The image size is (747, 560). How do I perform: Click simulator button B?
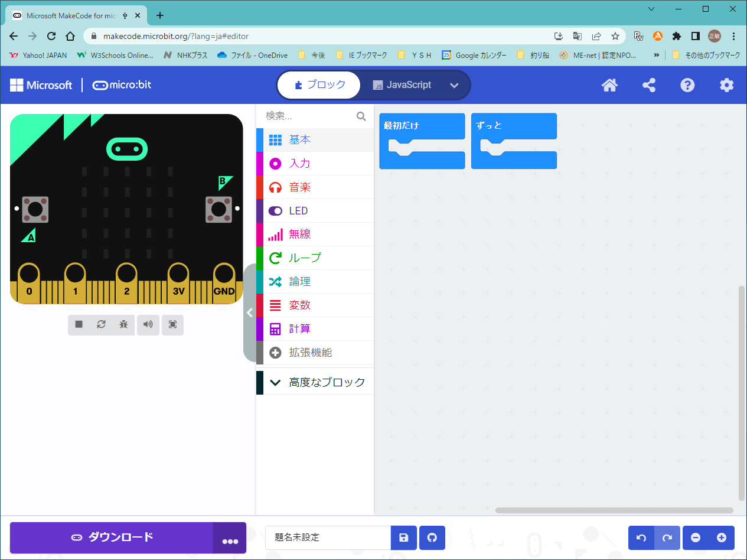[218, 209]
